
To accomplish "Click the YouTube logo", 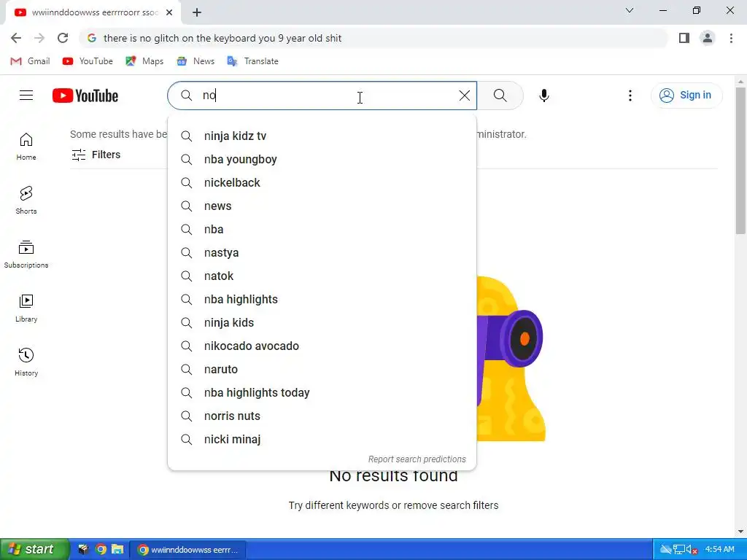I will (x=85, y=96).
